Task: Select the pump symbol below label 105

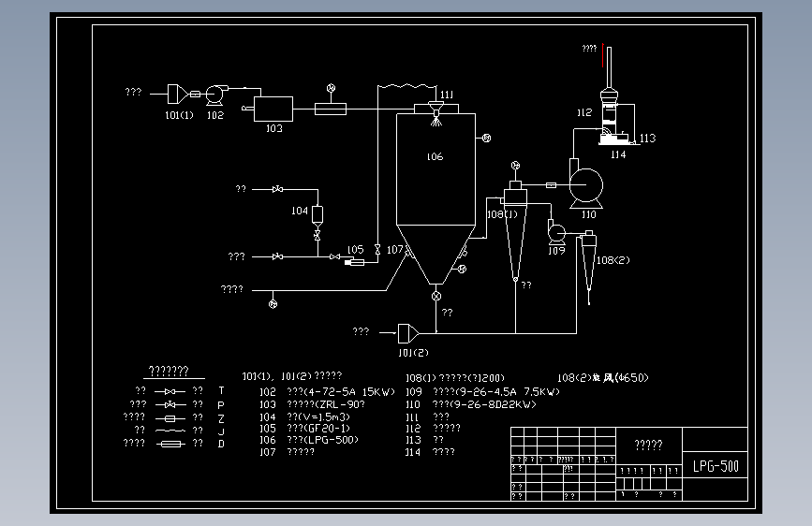Action: pos(355,262)
